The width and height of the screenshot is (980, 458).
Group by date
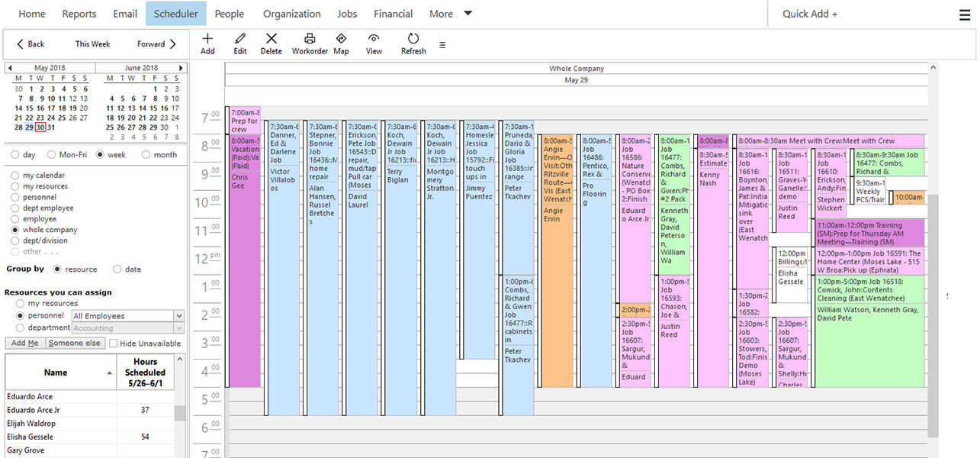coord(117,269)
